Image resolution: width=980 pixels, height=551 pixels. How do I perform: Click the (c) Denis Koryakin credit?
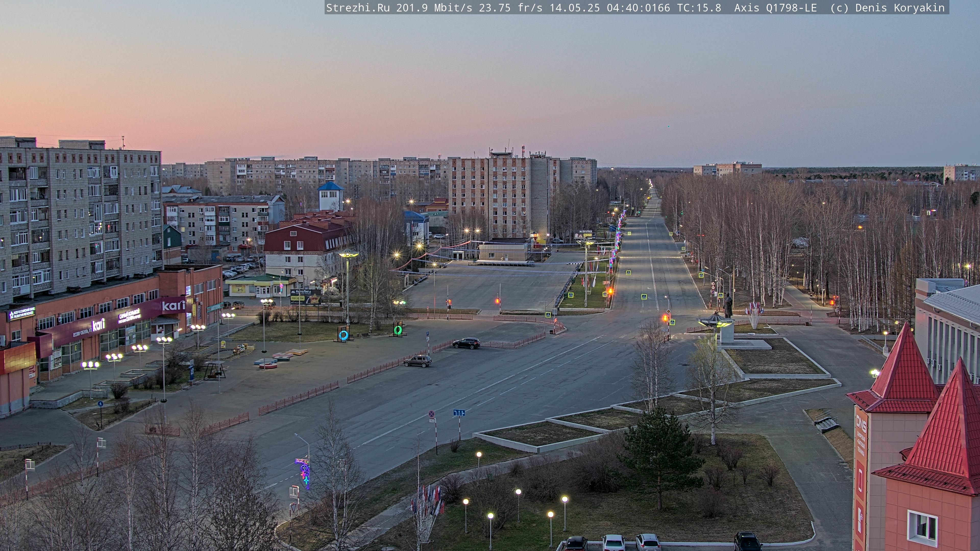click(887, 8)
